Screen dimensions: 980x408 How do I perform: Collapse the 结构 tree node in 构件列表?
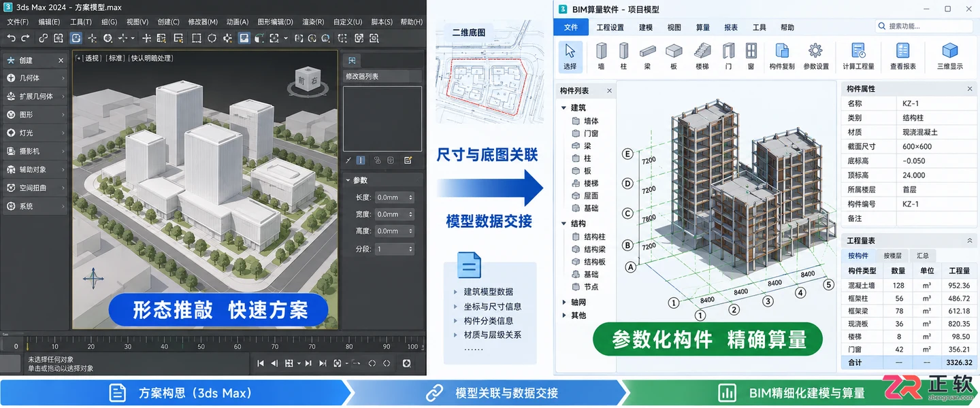[x=563, y=223]
